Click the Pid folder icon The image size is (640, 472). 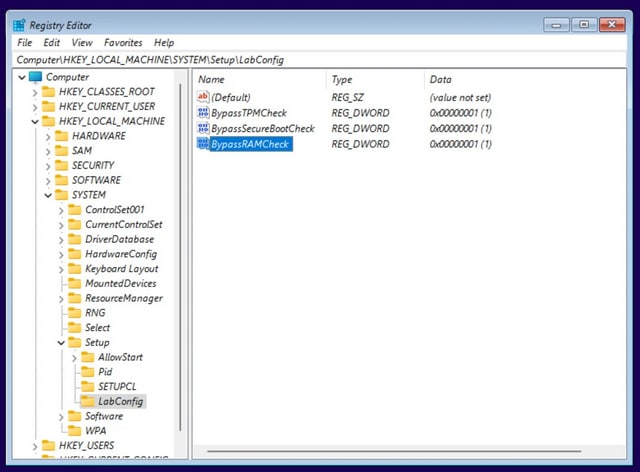(x=88, y=372)
